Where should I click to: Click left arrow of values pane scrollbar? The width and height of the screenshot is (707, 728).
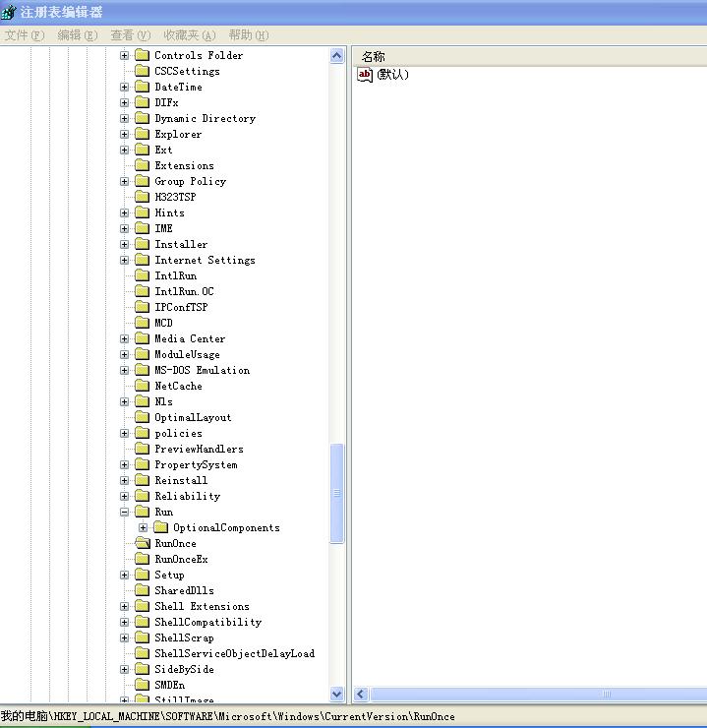point(361,695)
